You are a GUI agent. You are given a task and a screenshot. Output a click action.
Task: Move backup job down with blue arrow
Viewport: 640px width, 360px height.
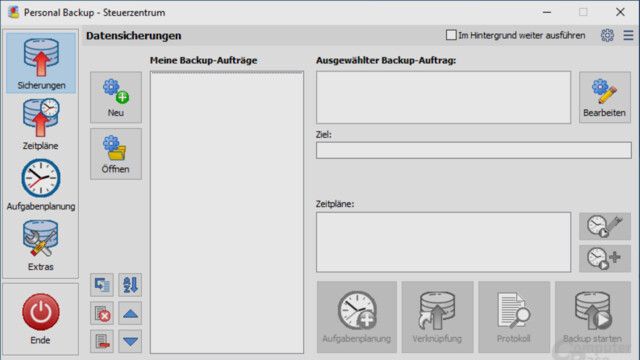click(x=130, y=341)
